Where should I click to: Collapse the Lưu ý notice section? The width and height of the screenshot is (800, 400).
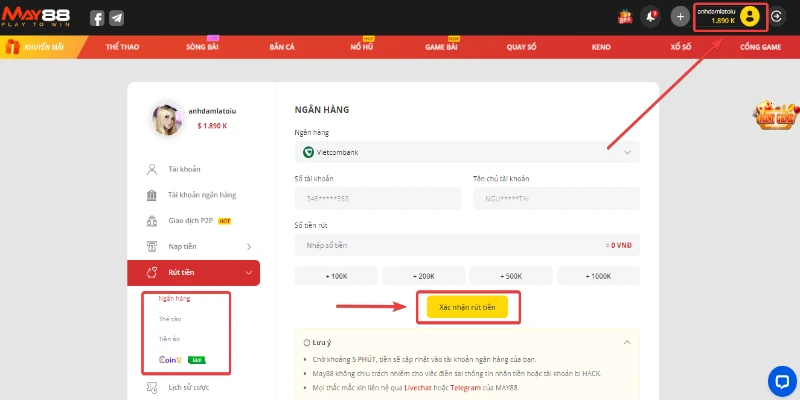point(626,342)
